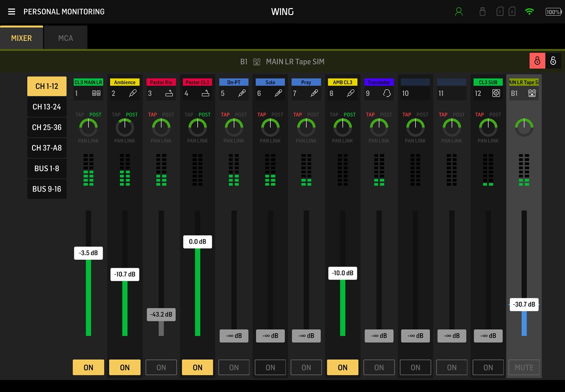The image size is (565, 392).
Task: Click the pan knob on channel 7
Action: point(307,127)
